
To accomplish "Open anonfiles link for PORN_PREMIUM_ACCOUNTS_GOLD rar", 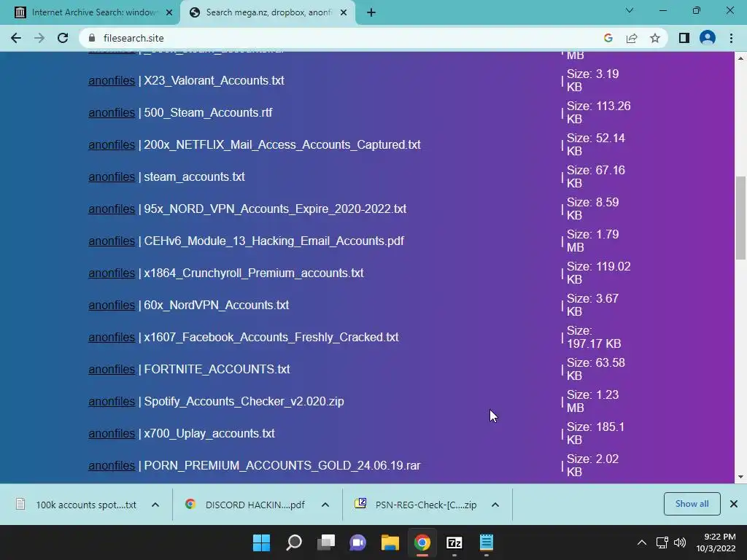I will coord(112,465).
